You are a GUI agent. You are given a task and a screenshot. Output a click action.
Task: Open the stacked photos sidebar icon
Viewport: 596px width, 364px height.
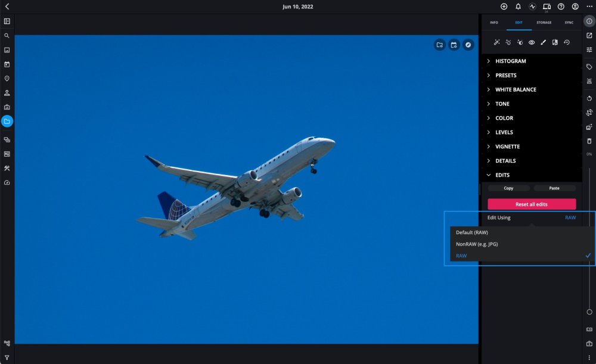coord(7,139)
